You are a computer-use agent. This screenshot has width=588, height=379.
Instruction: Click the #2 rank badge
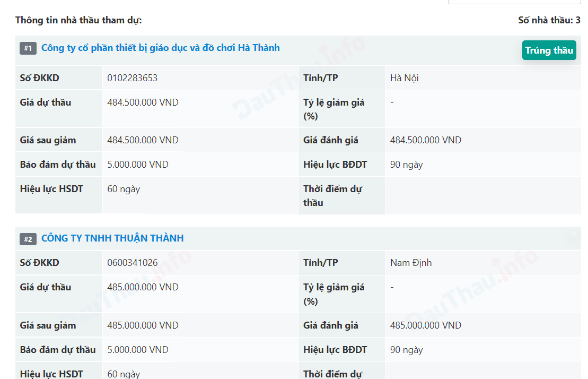28,239
